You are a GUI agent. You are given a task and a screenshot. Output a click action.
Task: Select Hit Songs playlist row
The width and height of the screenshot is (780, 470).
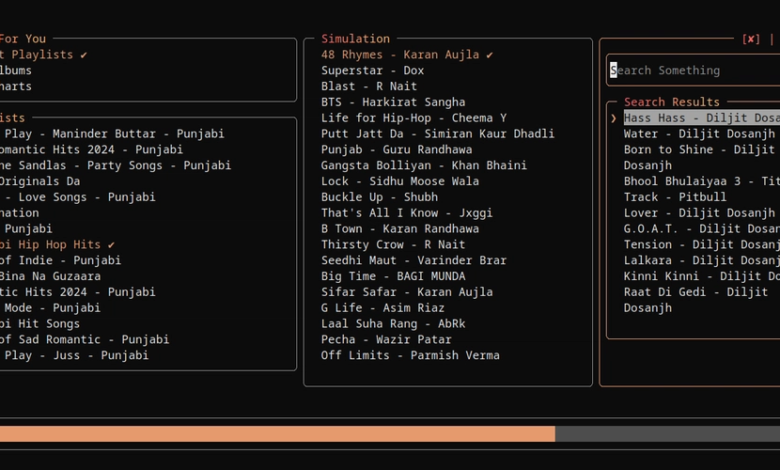pos(40,324)
